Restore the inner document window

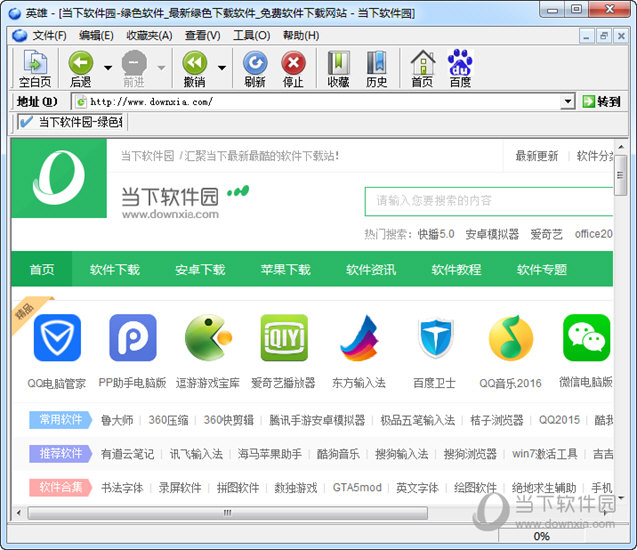point(604,36)
